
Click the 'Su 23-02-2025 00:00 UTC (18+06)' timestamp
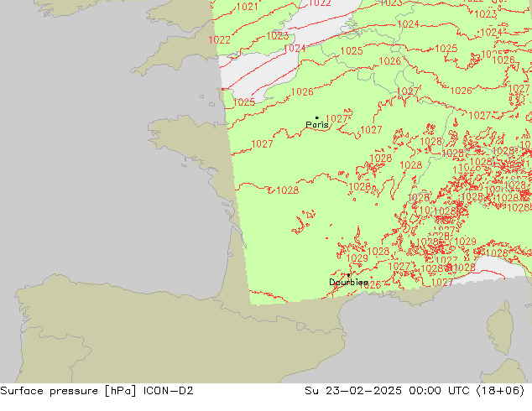click(415, 391)
